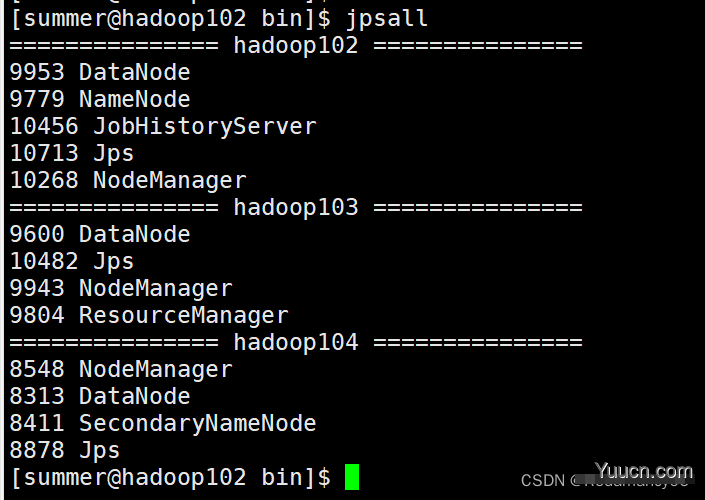Click the 10713 Jps line

pyautogui.click(x=72, y=153)
